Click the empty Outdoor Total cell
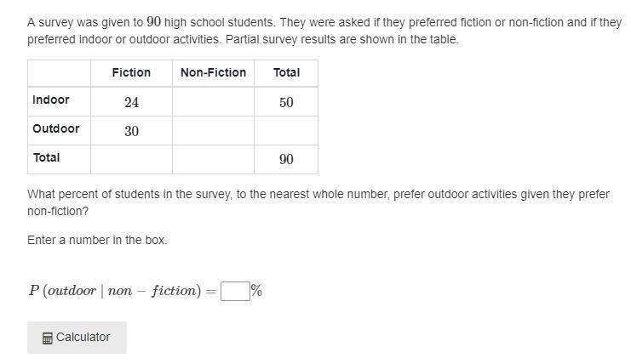This screenshot has width=631, height=364. (286, 130)
